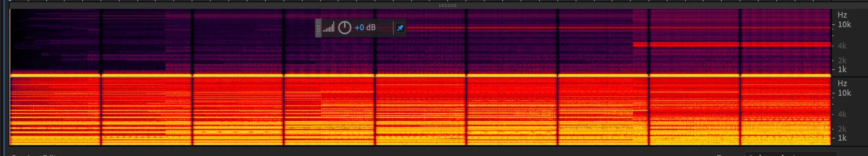Image resolution: width=868 pixels, height=156 pixels.
Task: Grab the dotted grip handle of the HUD
Action: pyautogui.click(x=318, y=28)
